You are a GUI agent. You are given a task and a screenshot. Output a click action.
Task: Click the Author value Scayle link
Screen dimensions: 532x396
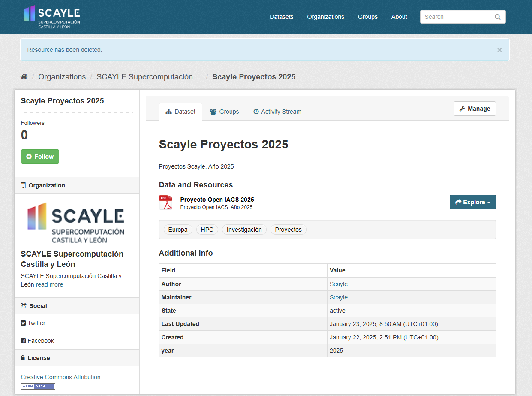click(339, 284)
